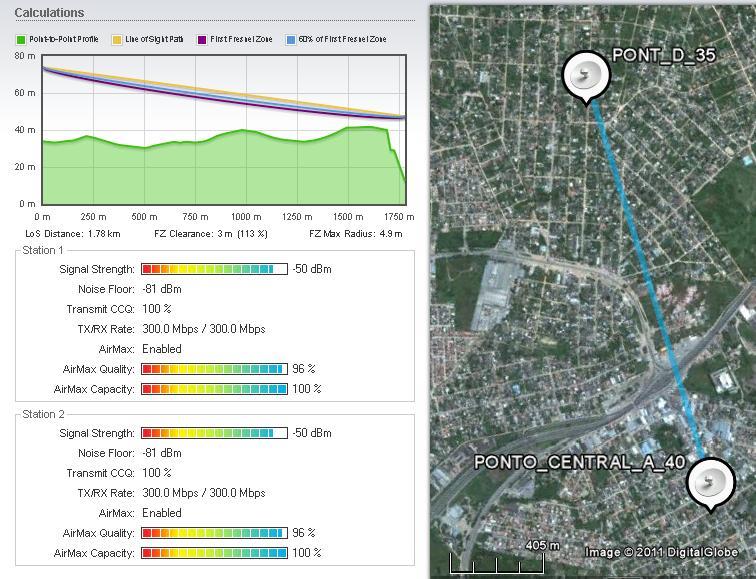Click Station 1 AirMax Quality bar
The width and height of the screenshot is (756, 579).
pyautogui.click(x=214, y=369)
